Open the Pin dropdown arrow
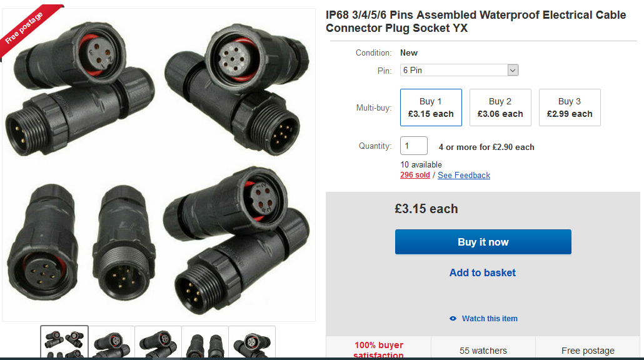The image size is (644, 360). pyautogui.click(x=513, y=71)
